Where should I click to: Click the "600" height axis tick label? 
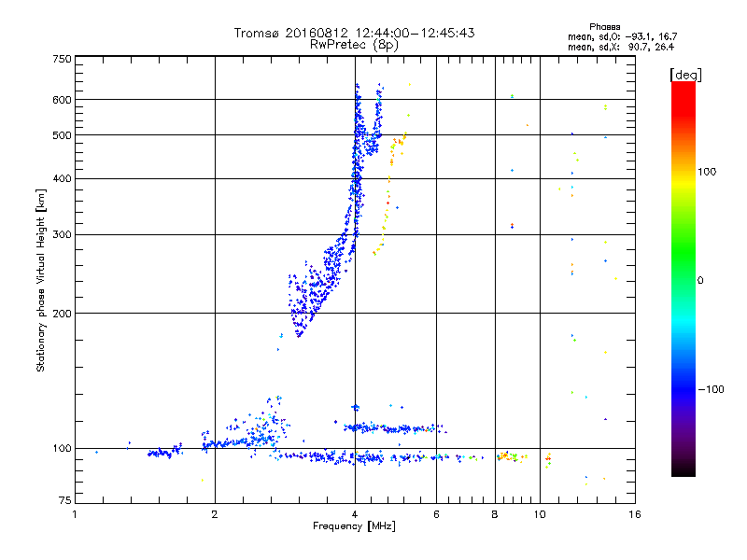coord(62,100)
